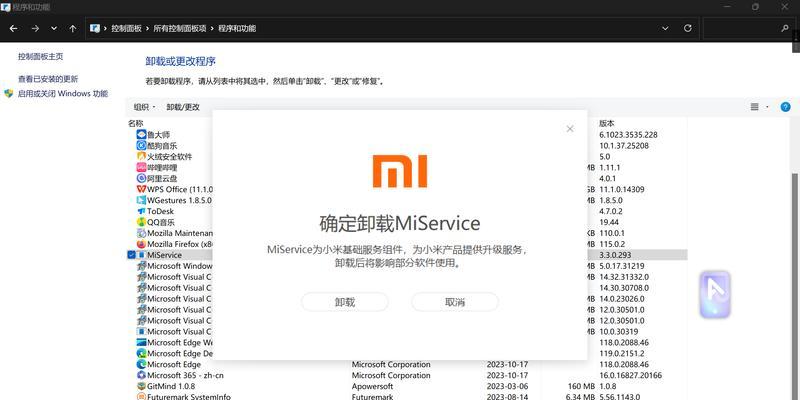Change view with the view options icon

click(755, 107)
